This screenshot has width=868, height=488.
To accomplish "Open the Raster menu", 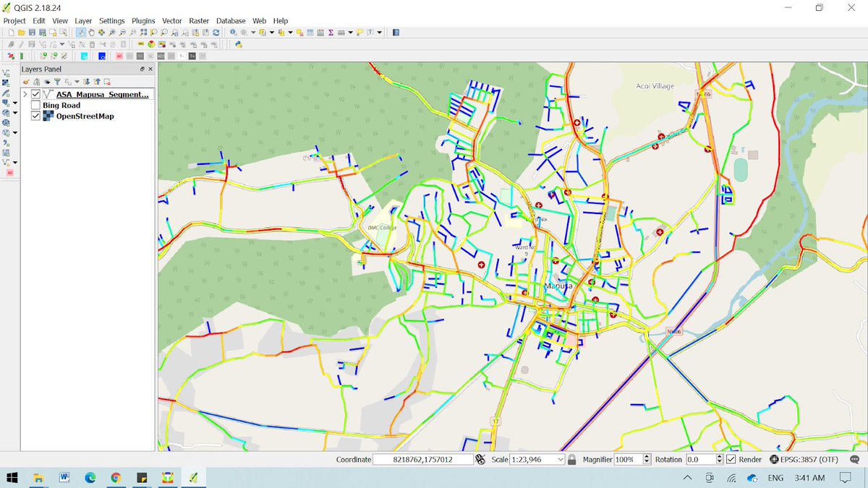I will click(x=199, y=21).
